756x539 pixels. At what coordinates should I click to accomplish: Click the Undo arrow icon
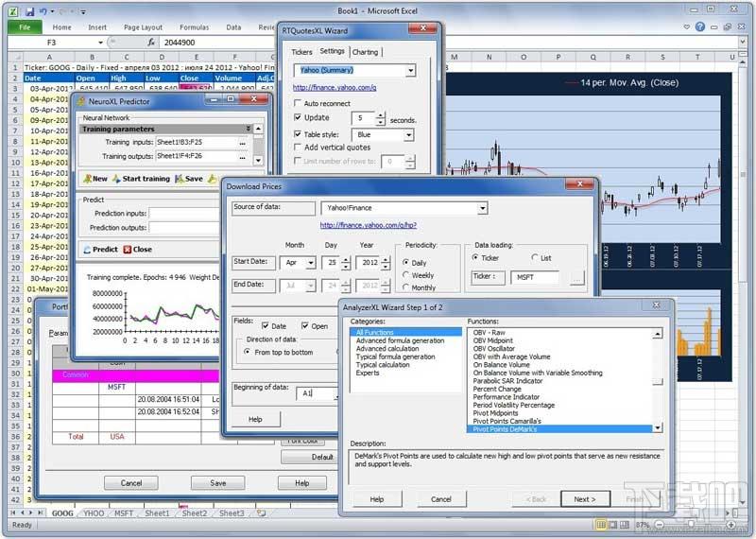[43, 11]
